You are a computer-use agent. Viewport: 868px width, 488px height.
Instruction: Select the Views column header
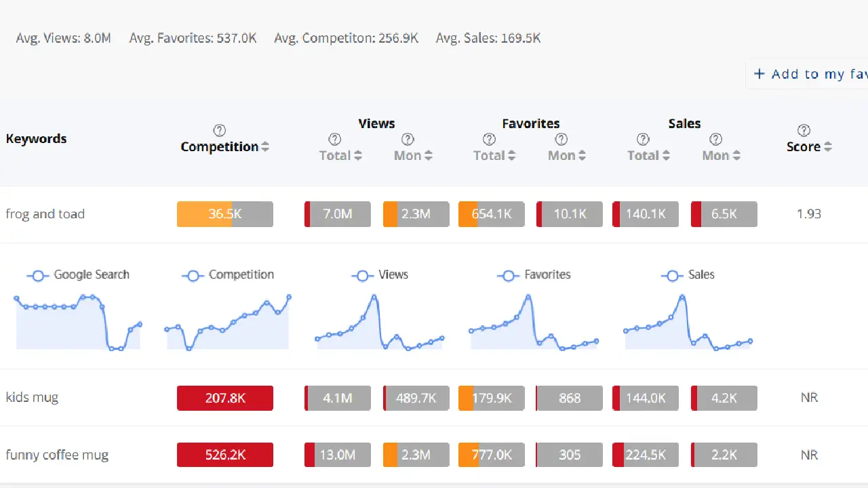point(376,123)
